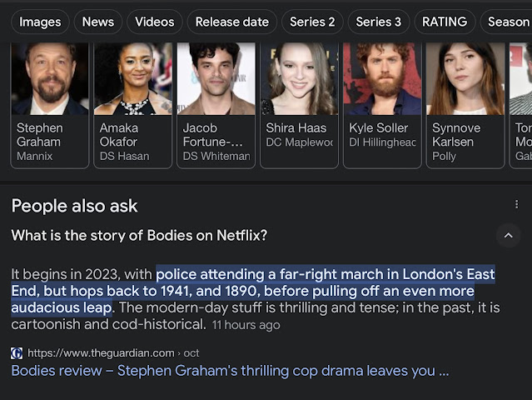Click the theguardian.com source URL

coord(101,352)
